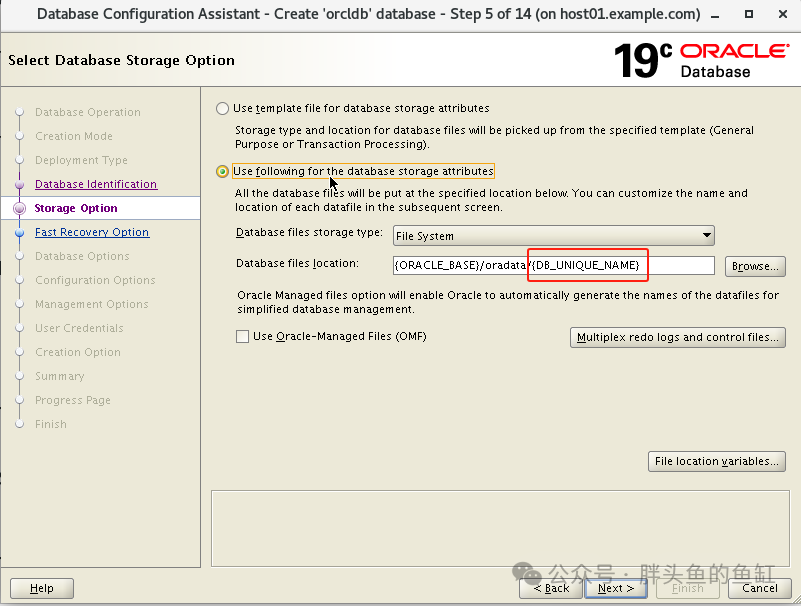Screen dimensions: 801x606
Task: Click Database Operation step label
Action: click(x=88, y=112)
